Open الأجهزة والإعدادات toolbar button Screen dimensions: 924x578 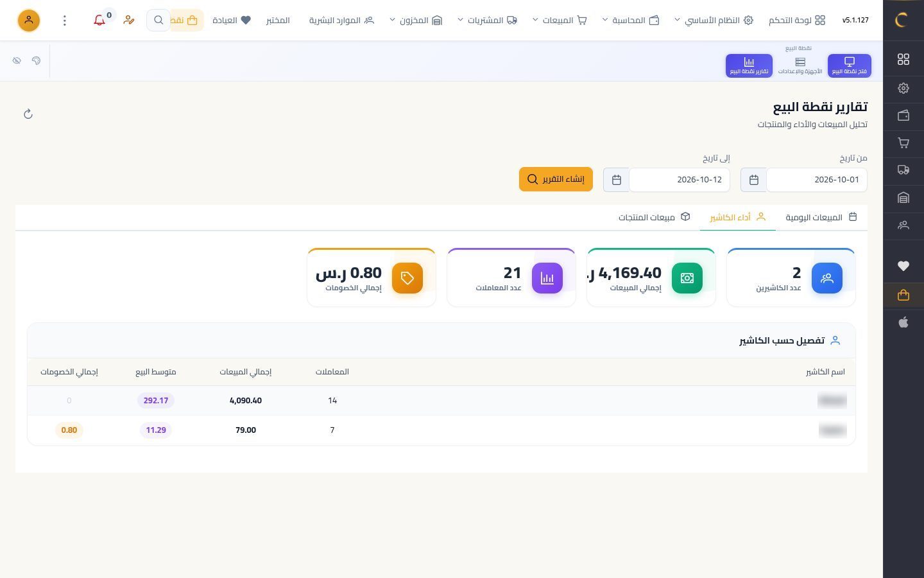[x=800, y=66]
